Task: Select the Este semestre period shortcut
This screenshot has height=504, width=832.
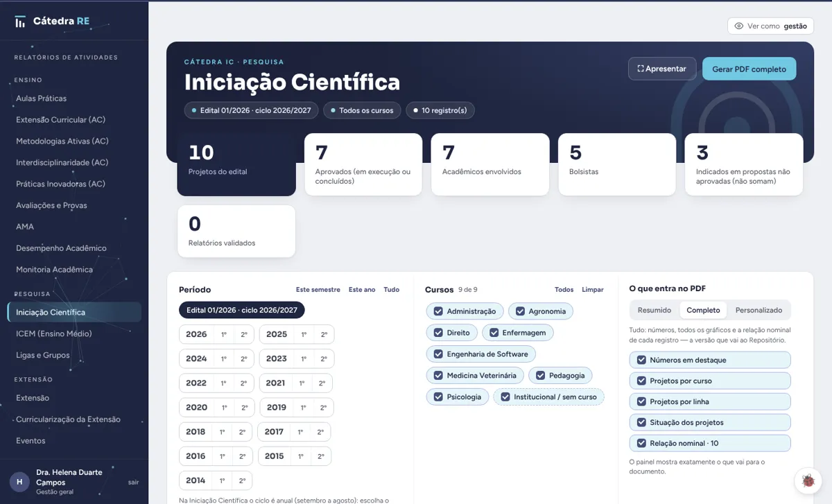Action: (x=318, y=290)
